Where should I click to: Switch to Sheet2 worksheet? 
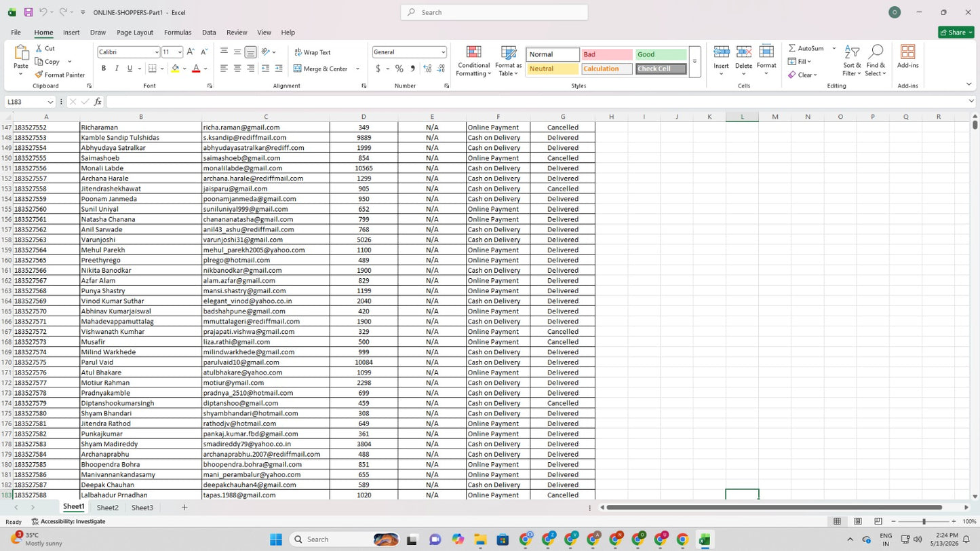coord(107,508)
